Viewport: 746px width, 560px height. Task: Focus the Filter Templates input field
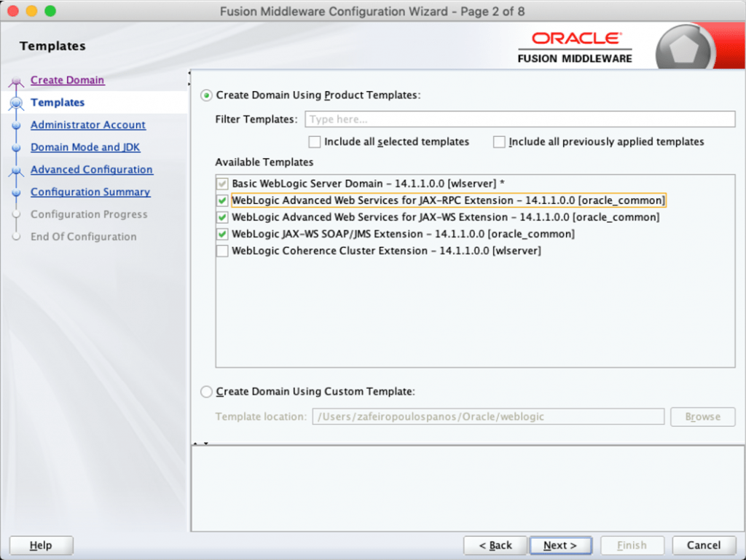tap(520, 119)
